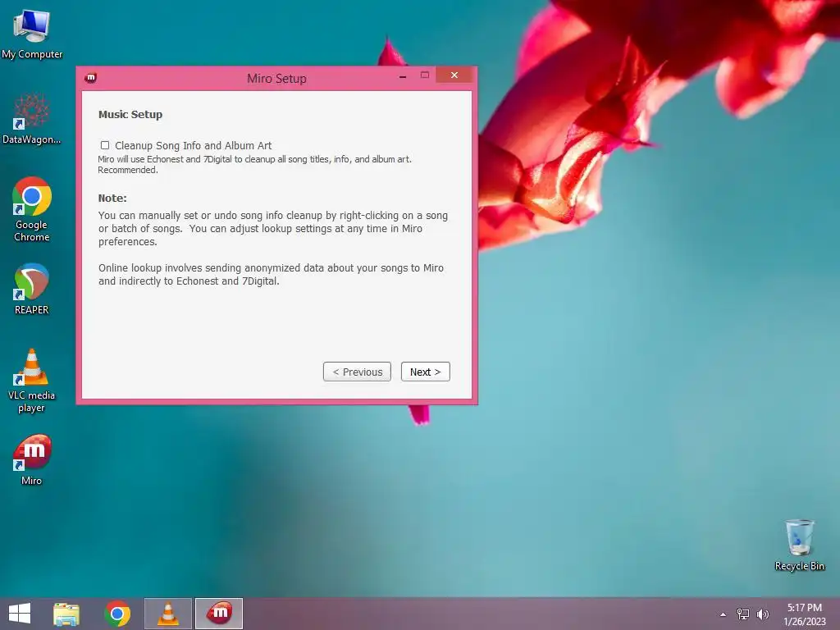Select the VLC media player desktop shortcut
This screenshot has height=630, width=840.
coord(32,381)
